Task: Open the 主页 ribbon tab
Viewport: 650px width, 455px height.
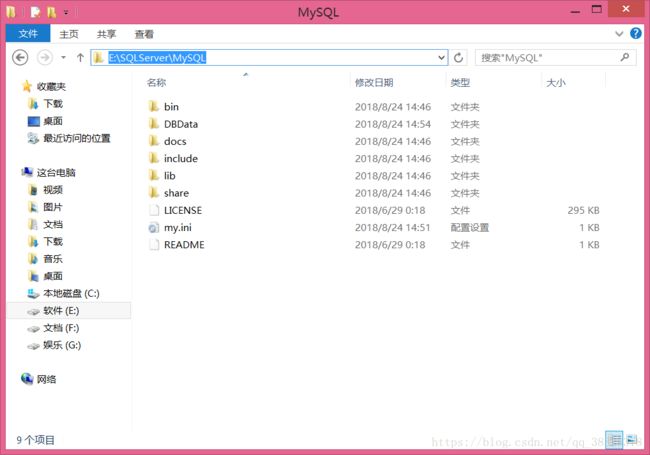Action: [x=69, y=34]
